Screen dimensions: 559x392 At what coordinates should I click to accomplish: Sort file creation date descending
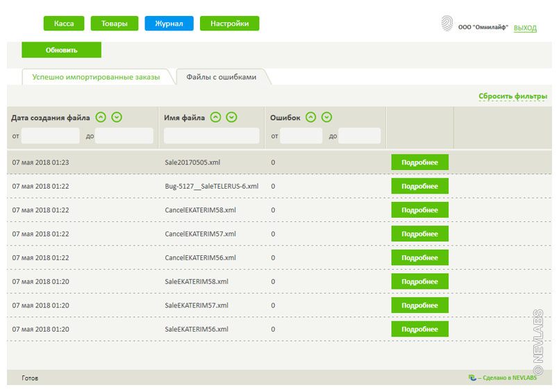[x=117, y=117]
